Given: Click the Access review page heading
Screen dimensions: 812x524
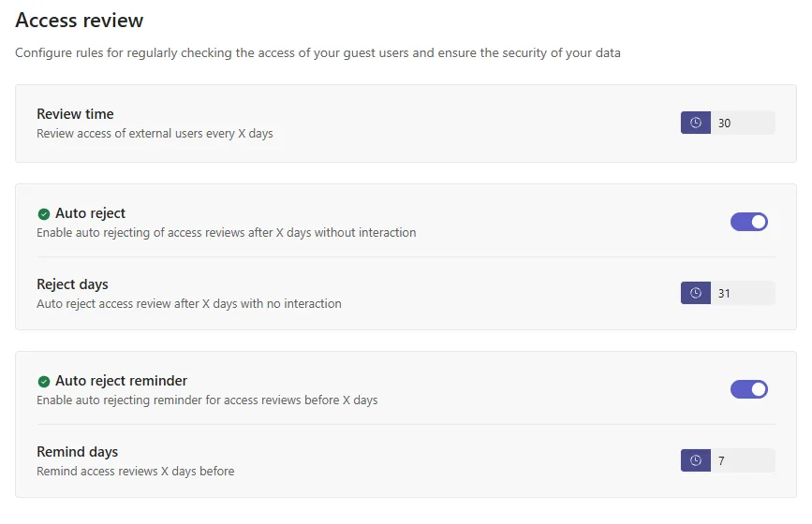Looking at the screenshot, I should click(80, 21).
